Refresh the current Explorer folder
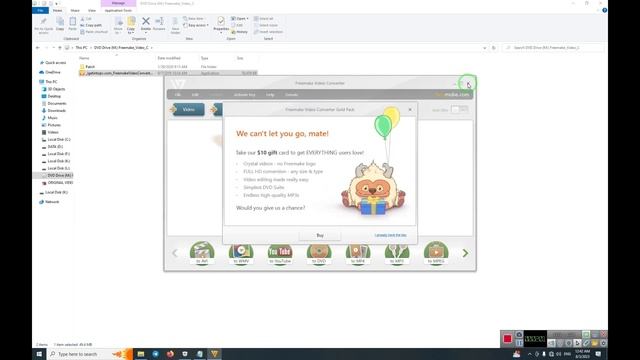The width and height of the screenshot is (640, 360). pyautogui.click(x=494, y=48)
